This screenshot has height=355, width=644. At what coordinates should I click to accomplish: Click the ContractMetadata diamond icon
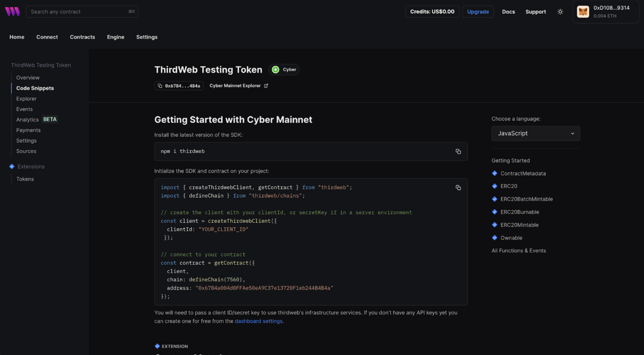click(494, 173)
